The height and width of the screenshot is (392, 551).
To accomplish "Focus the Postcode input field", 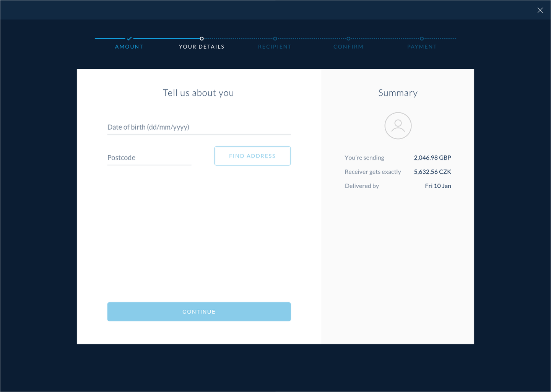I will pos(149,158).
